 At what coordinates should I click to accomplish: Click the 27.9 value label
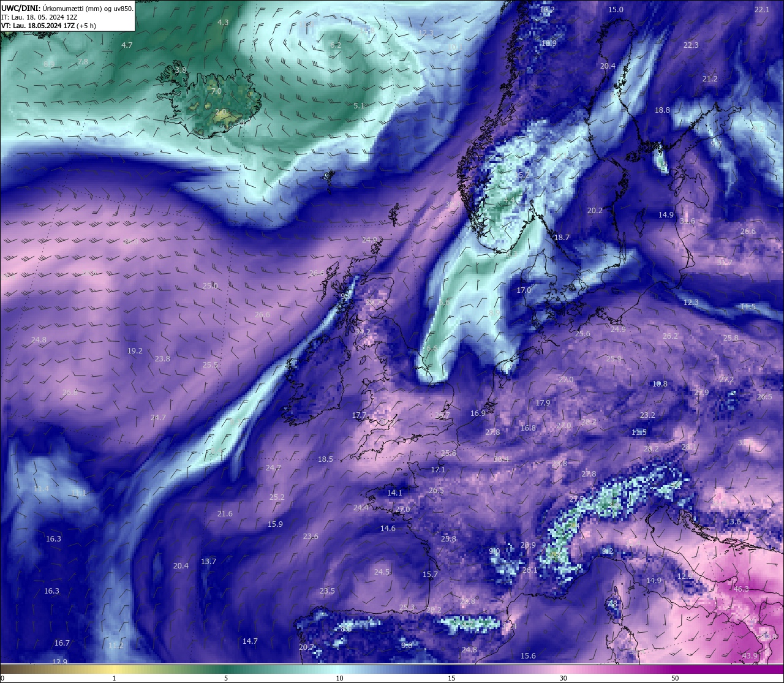701,393
